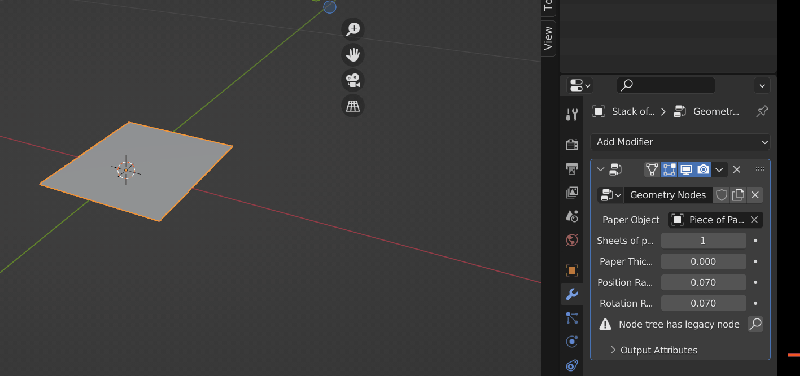
Task: Open the View Layer properties tab
Action: pyautogui.click(x=572, y=192)
